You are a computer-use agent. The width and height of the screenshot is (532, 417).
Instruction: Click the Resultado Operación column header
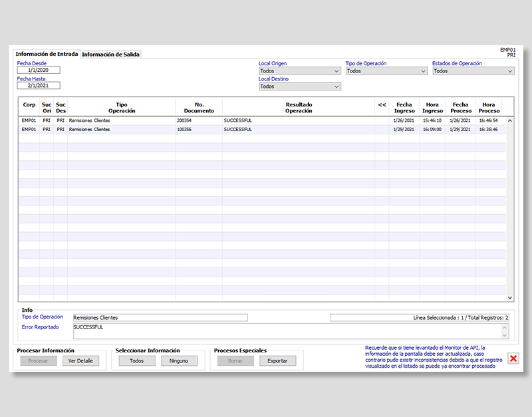299,108
